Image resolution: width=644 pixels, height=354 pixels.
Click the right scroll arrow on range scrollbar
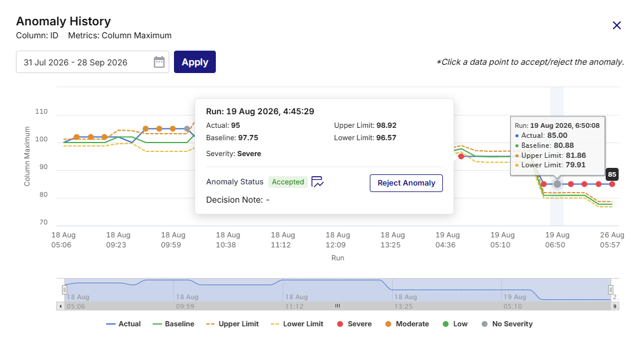615,306
